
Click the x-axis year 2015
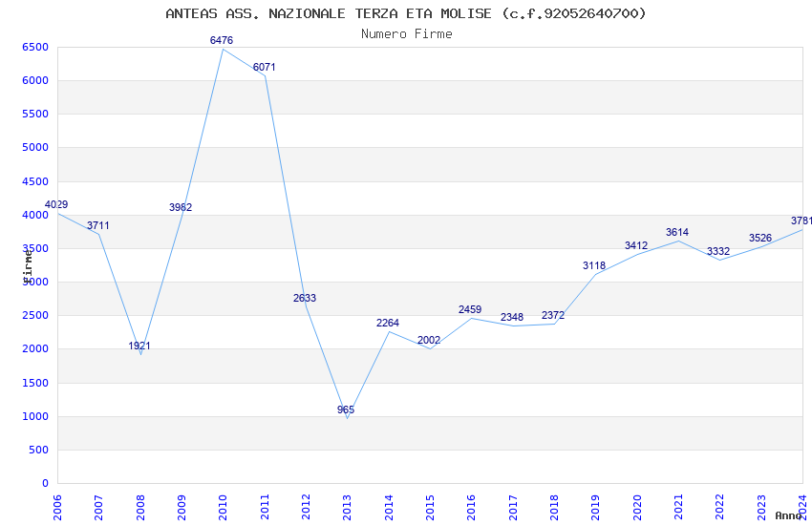pos(430,508)
